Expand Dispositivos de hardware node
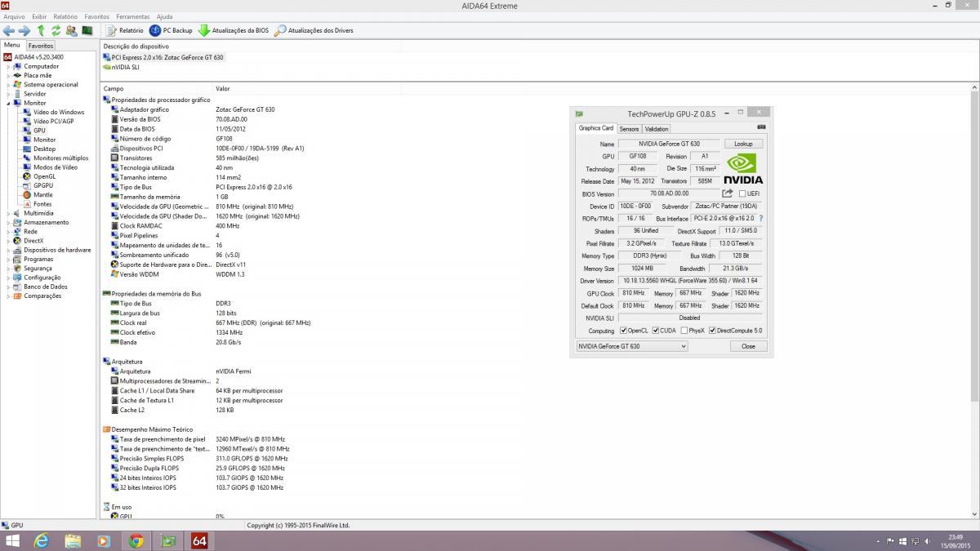The image size is (980, 551). [x=9, y=250]
